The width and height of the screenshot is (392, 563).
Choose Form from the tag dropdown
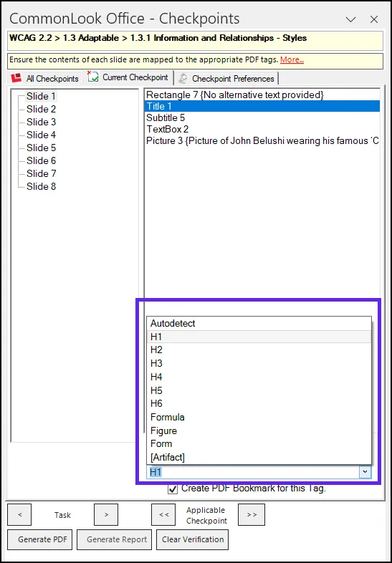tap(259, 444)
